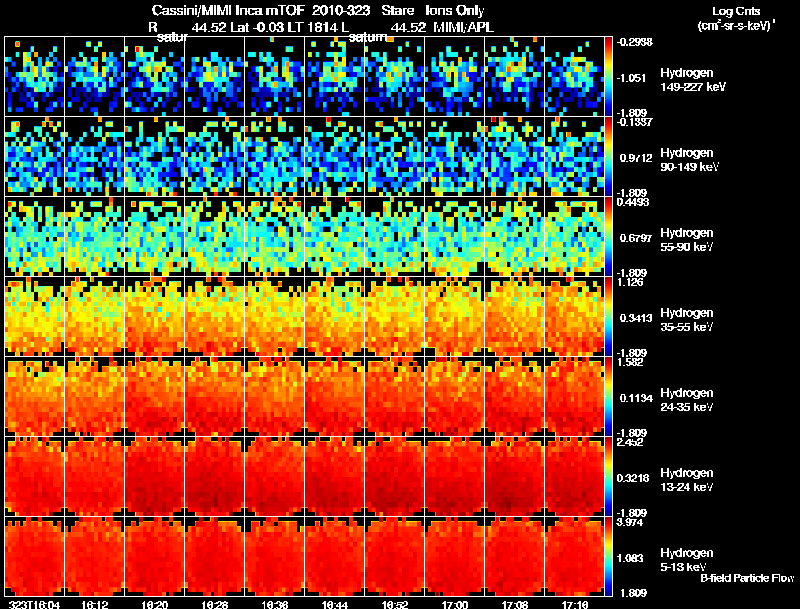Click the 'Stare' word in the title
The height and width of the screenshot is (609, 800).
point(398,10)
